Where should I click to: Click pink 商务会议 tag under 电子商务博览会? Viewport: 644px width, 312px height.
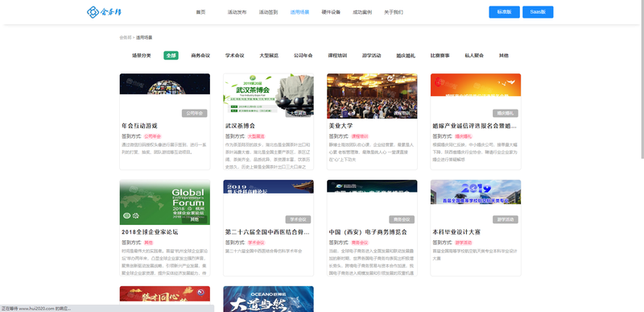pos(360,243)
